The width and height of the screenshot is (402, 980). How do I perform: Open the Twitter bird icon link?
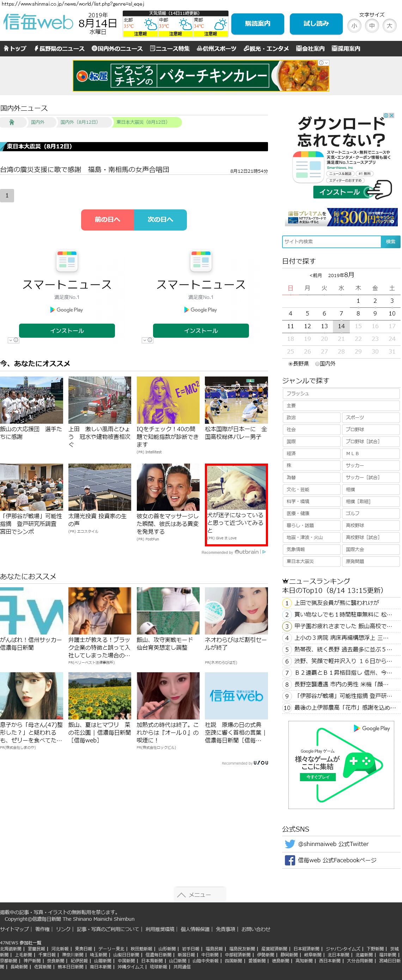tap(290, 844)
